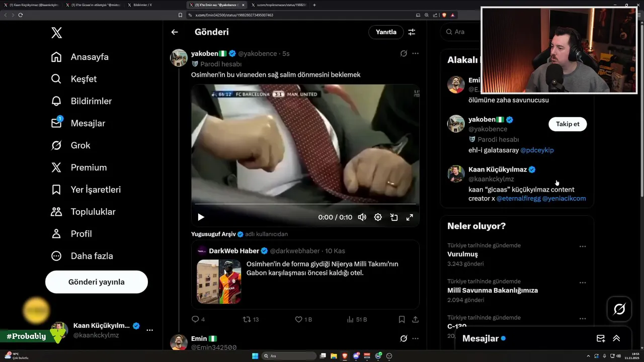
Task: Open Topluluklar communities page
Action: point(84,212)
